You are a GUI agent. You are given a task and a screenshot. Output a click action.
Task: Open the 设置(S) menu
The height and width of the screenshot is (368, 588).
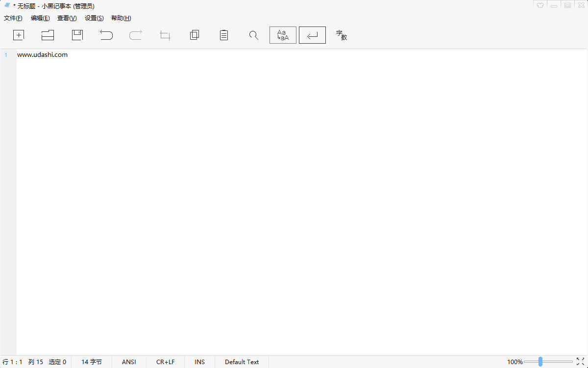click(x=94, y=18)
